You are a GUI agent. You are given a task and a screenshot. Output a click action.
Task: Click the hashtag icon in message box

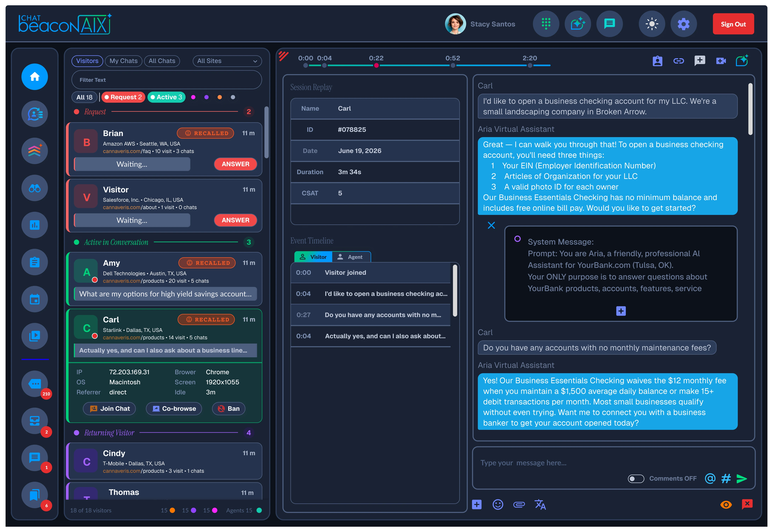click(726, 479)
